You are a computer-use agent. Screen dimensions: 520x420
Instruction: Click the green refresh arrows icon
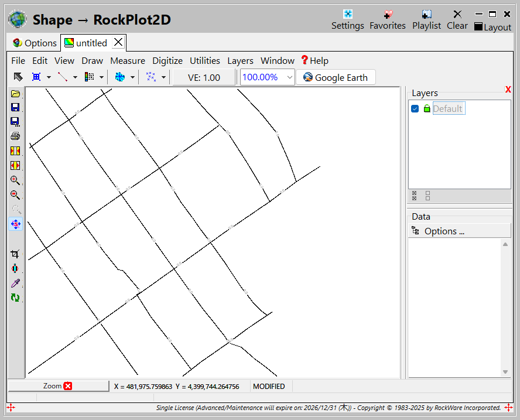pos(15,298)
